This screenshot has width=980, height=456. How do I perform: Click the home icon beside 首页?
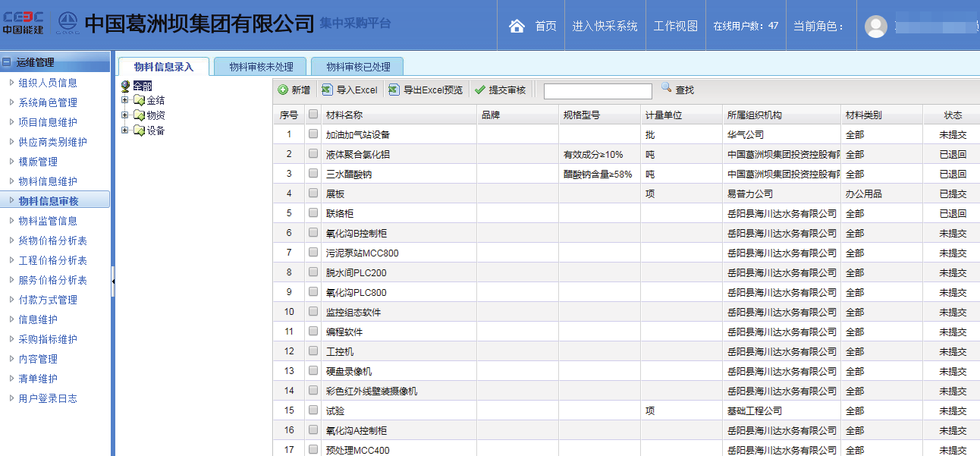point(517,26)
